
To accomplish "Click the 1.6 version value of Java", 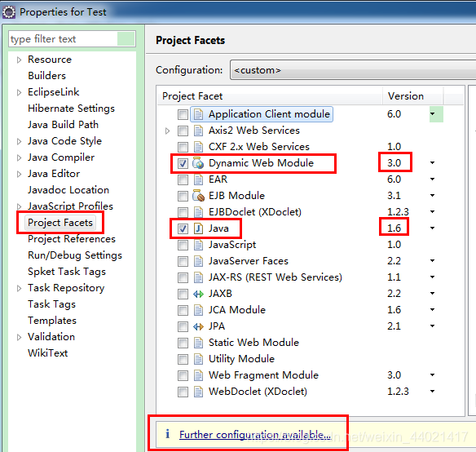I will click(x=394, y=228).
